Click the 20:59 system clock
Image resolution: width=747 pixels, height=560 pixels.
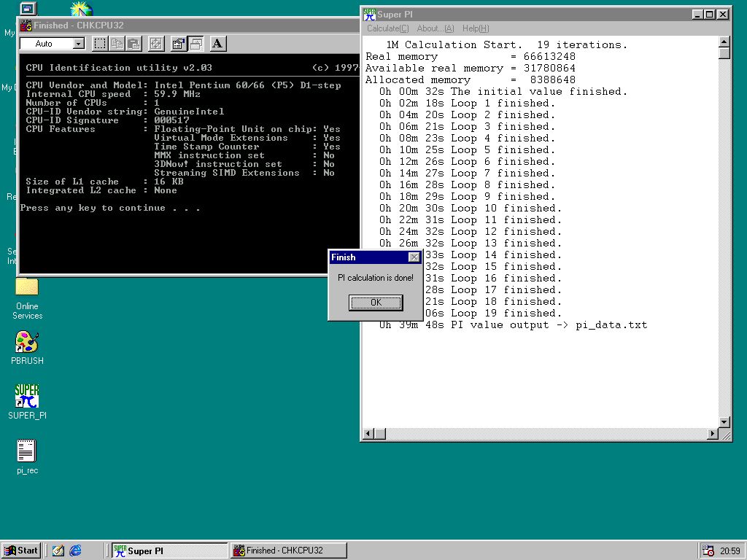pyautogui.click(x=729, y=551)
